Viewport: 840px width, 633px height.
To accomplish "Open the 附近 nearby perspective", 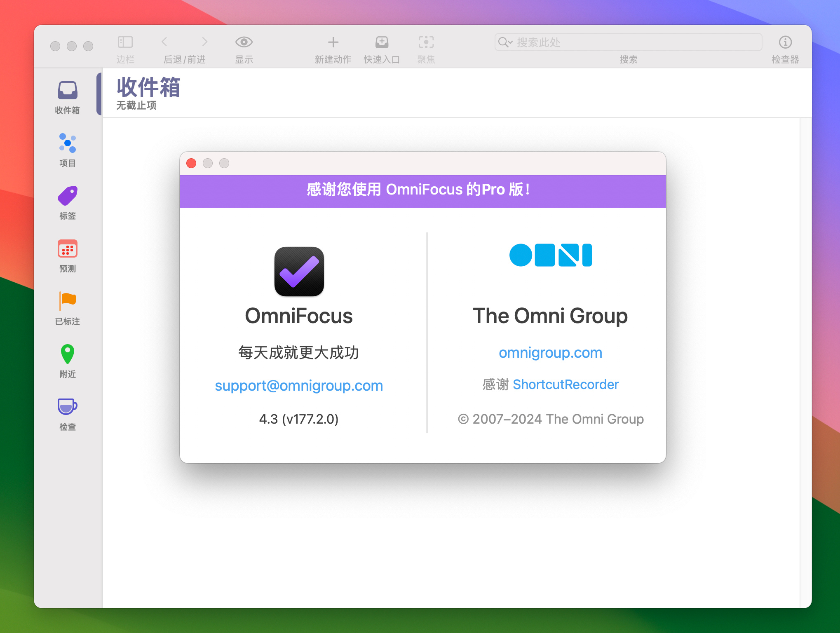I will (x=68, y=361).
